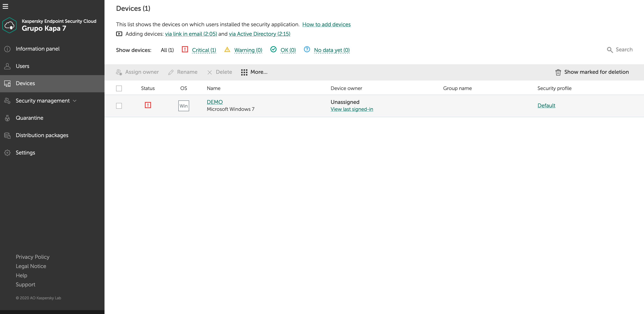
Task: Click the Device owner column header
Action: point(346,88)
